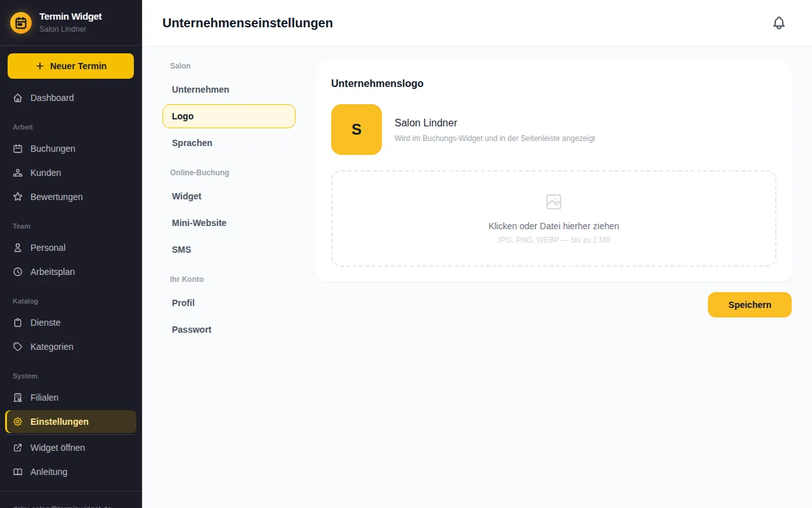Click the Widget öffnen link

70,448
